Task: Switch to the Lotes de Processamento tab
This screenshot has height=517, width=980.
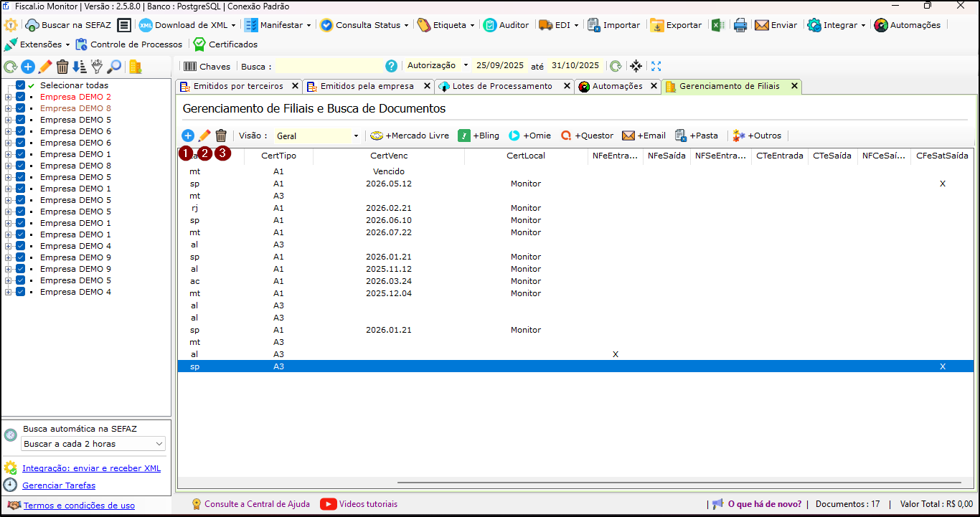Action: (501, 86)
